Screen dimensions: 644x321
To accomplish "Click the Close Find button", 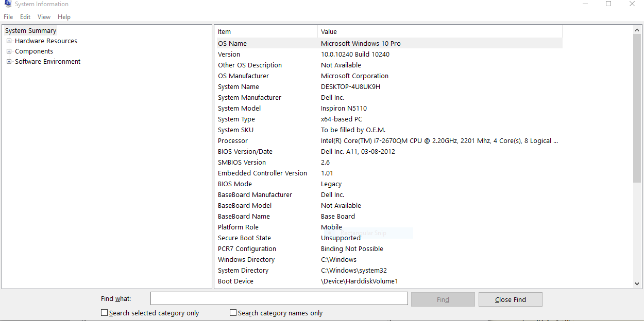I will pyautogui.click(x=511, y=299).
